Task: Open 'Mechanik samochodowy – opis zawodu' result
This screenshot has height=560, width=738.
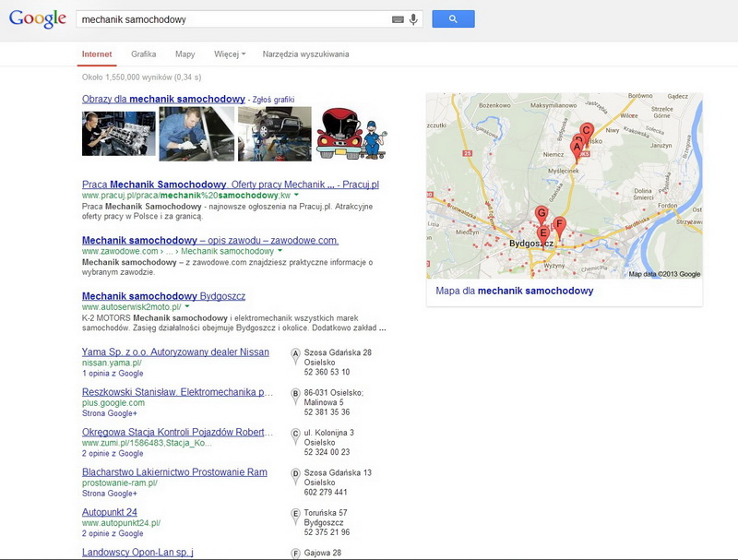Action: coord(210,241)
